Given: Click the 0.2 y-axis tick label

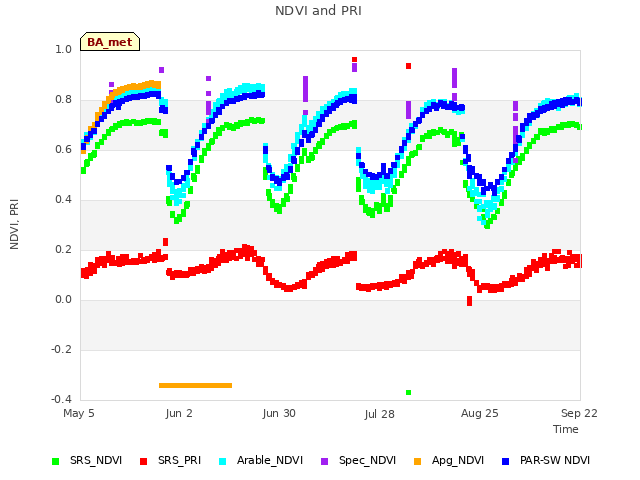Looking at the screenshot, I should tap(63, 250).
